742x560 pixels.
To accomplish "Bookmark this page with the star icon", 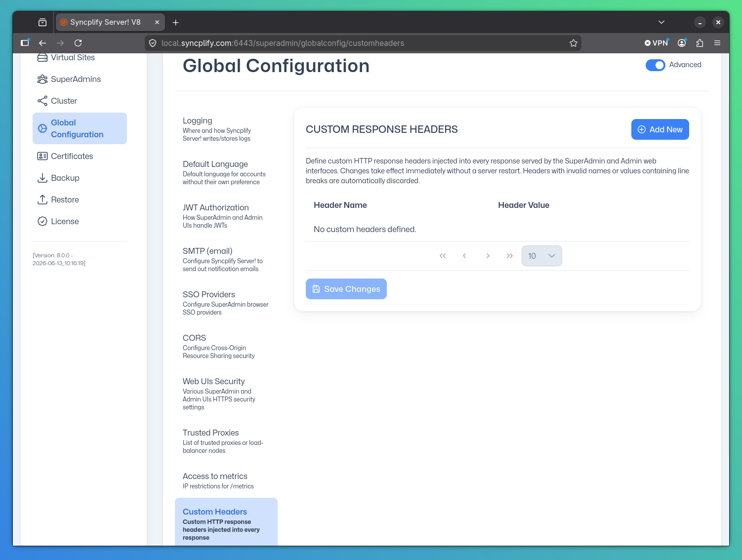I will point(574,43).
